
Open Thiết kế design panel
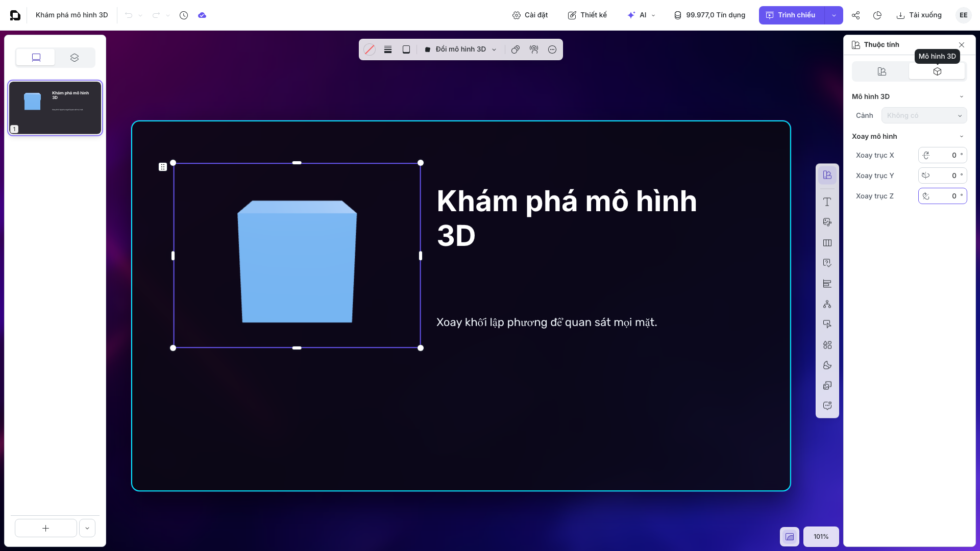pyautogui.click(x=587, y=15)
